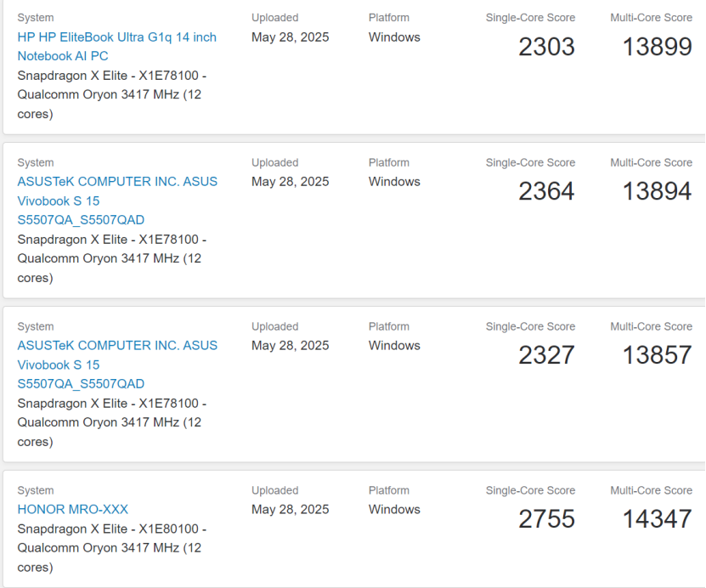The image size is (706, 588).
Task: Click the Platform label in HONOR entry
Action: (389, 490)
